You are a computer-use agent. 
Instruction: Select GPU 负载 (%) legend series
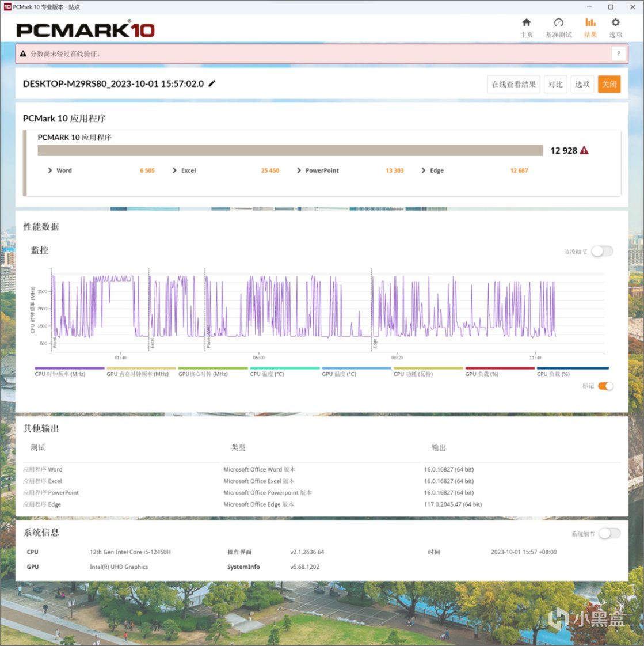[500, 371]
